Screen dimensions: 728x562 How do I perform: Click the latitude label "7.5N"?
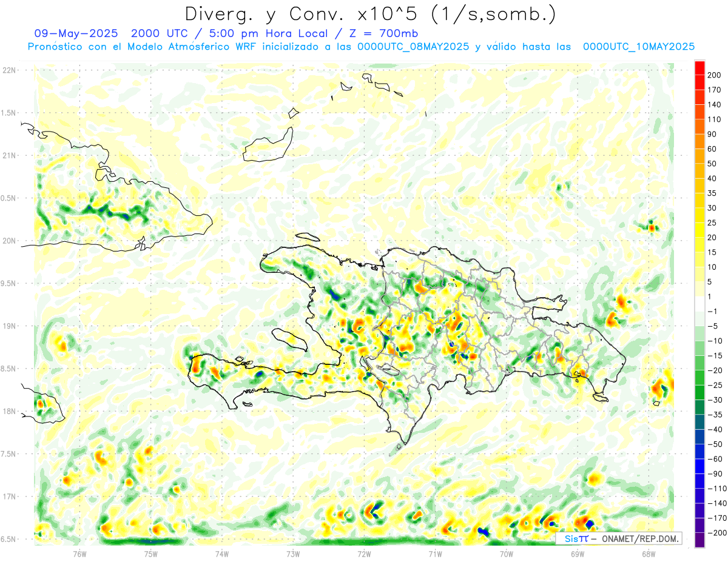coord(8,454)
